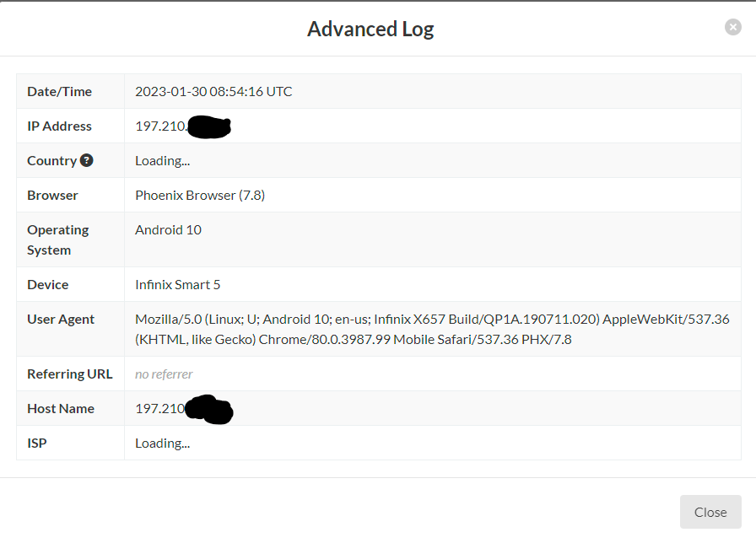Click the Country row label

click(x=52, y=161)
